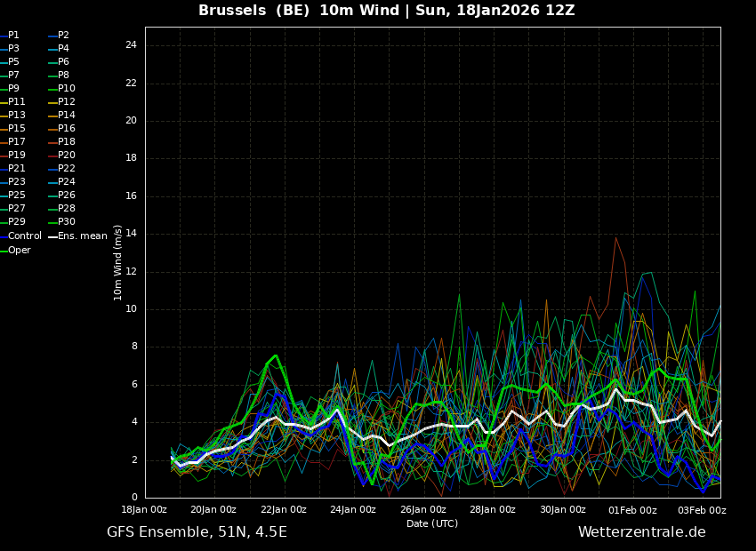Screen dimensions: 756x551
Task: Click the Date (UTC) axis label
Action: pos(432,523)
